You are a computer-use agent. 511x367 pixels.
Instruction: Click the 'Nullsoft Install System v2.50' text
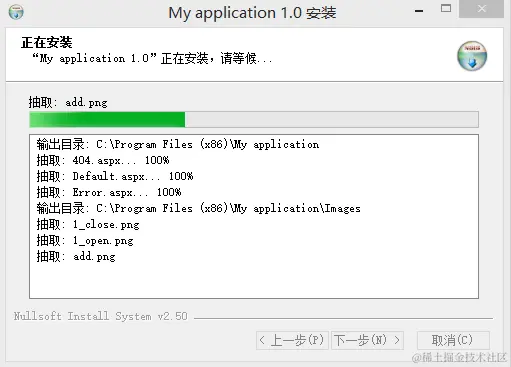(101, 316)
